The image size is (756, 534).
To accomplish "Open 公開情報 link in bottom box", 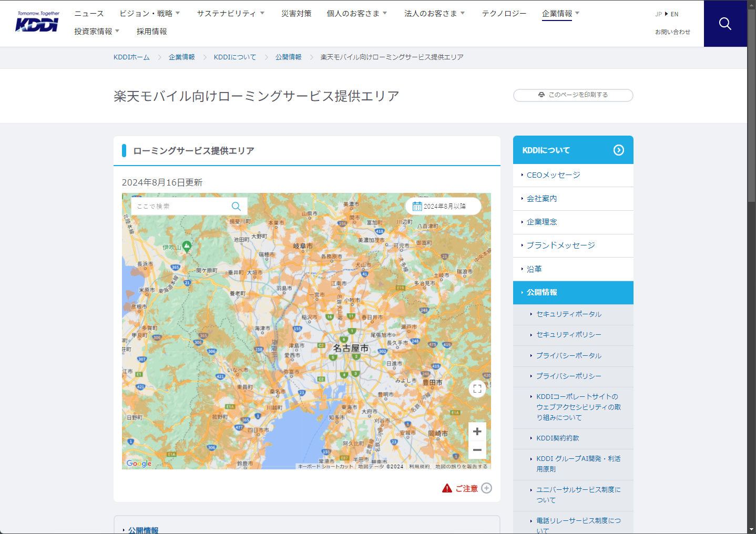I will click(143, 530).
